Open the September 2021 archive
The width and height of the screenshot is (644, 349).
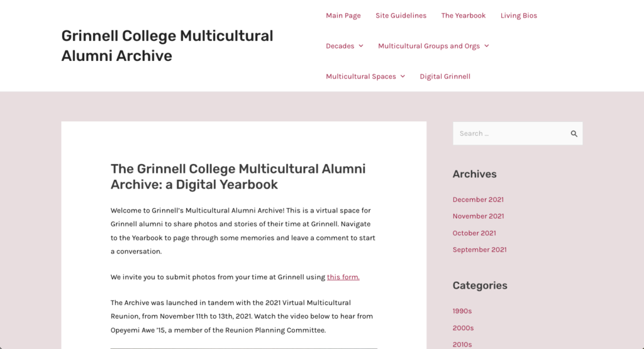[x=479, y=250]
